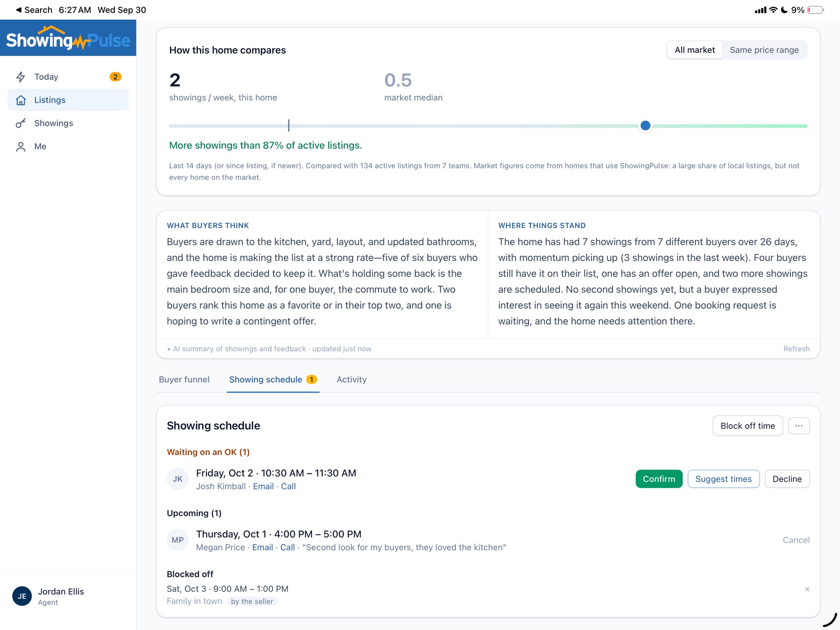The image size is (840, 630).
Task: Switch to Same price range comparison
Action: (x=764, y=50)
